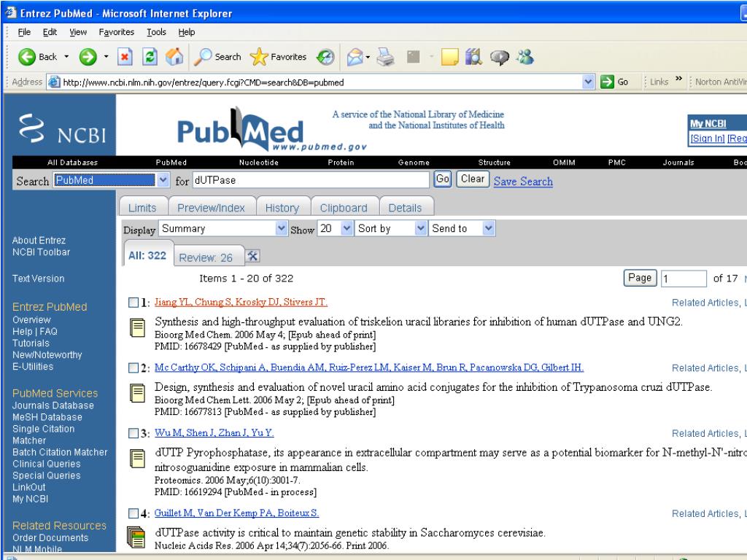
Task: Switch to the Preview/Index tab
Action: (x=211, y=208)
